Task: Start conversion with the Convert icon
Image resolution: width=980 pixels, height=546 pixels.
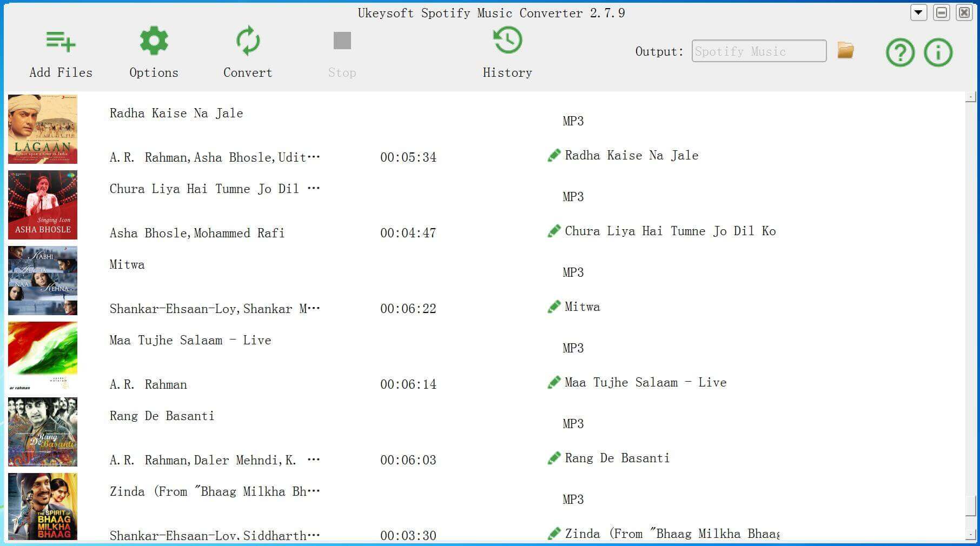Action: pos(248,41)
